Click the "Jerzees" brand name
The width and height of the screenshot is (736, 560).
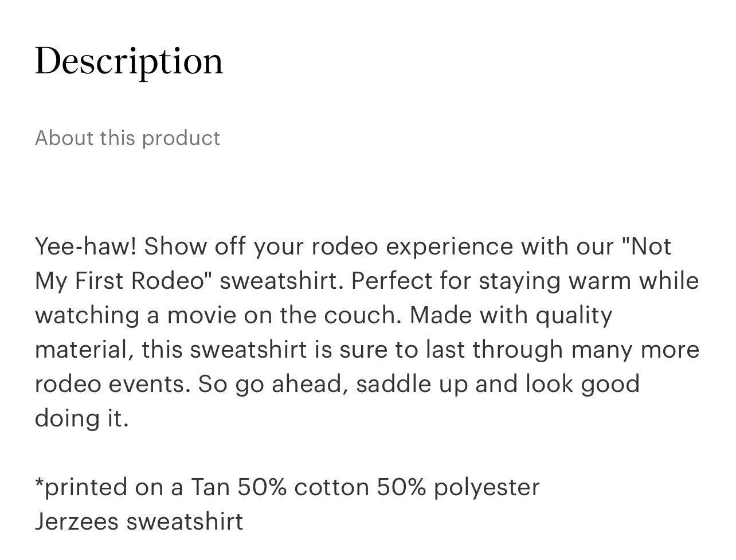coord(76,522)
